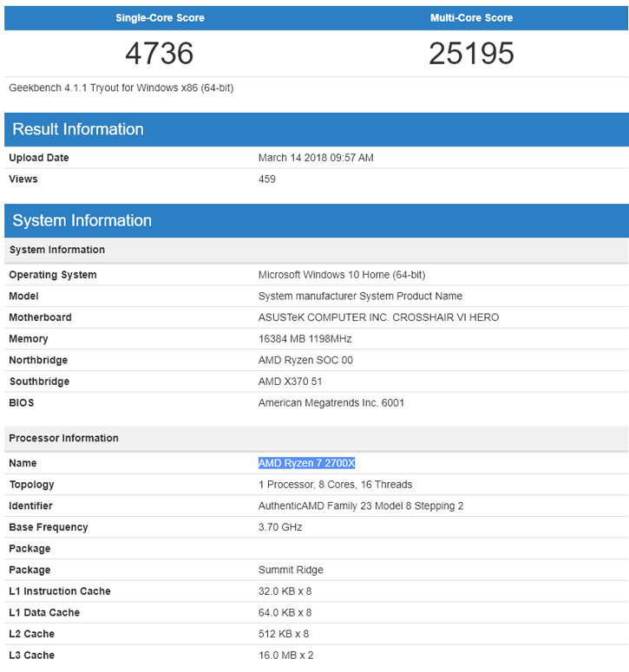
Task: Click the Summit Ridge package value
Action: 291,570
